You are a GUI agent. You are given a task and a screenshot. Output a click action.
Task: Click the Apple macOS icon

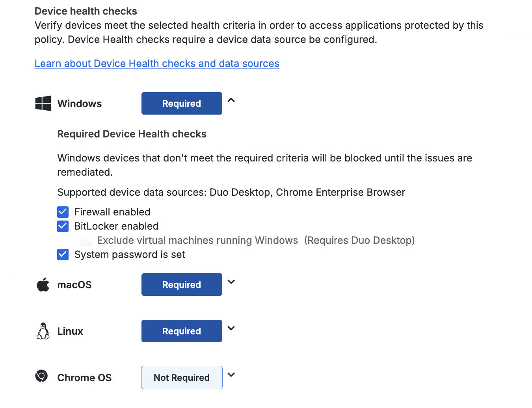[x=43, y=284]
